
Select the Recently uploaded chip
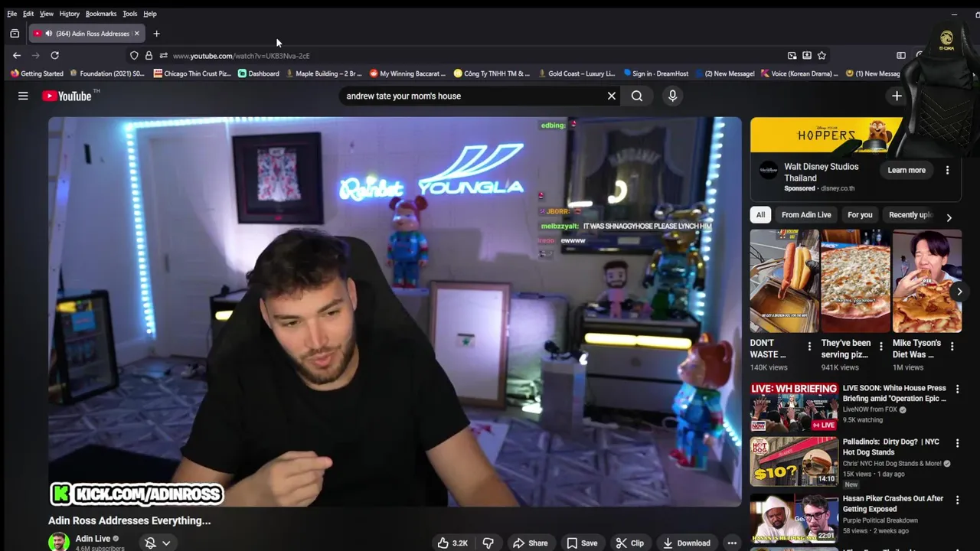[x=911, y=215]
